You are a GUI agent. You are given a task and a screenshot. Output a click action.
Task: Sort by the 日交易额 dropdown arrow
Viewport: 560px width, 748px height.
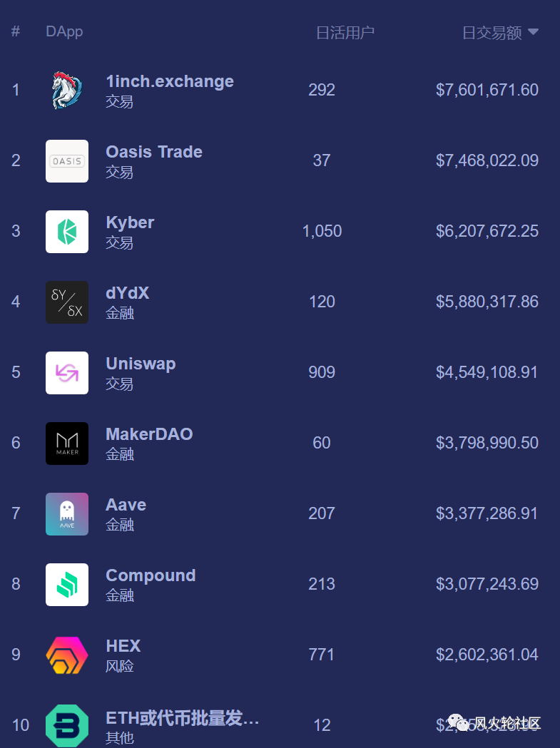533,32
